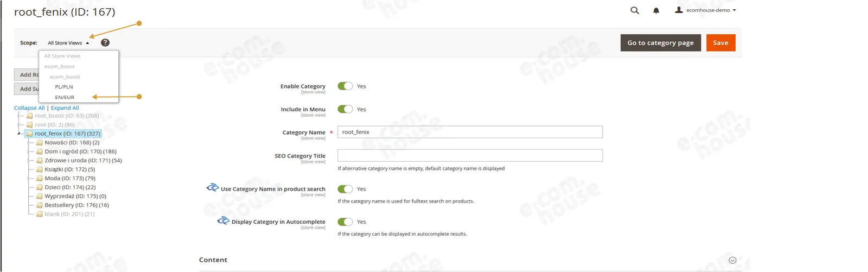Click Go to category page button

click(x=660, y=43)
